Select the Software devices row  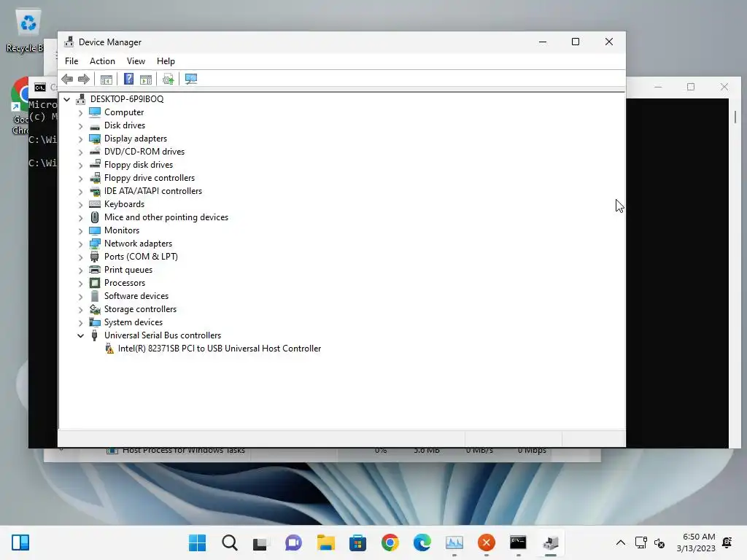tap(136, 296)
